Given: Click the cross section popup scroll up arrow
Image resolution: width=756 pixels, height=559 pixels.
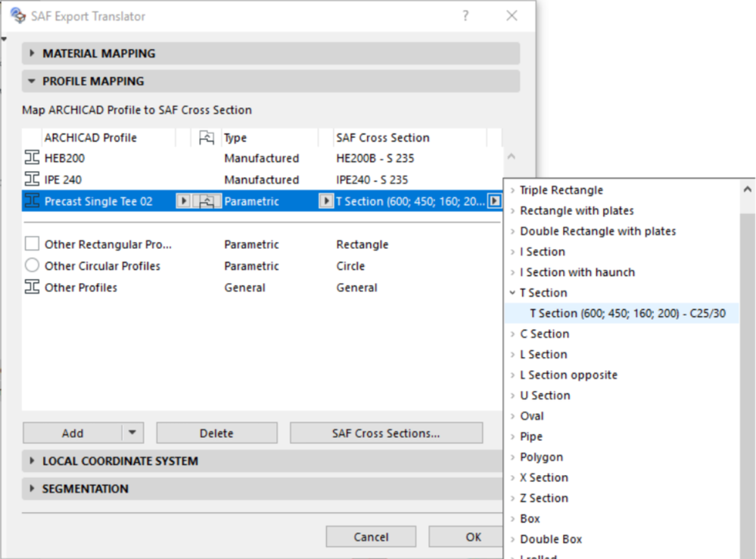Looking at the screenshot, I should pyautogui.click(x=748, y=189).
